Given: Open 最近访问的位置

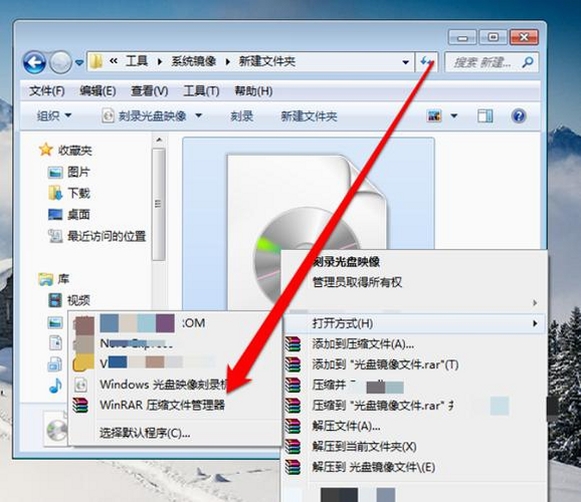Looking at the screenshot, I should [x=107, y=236].
